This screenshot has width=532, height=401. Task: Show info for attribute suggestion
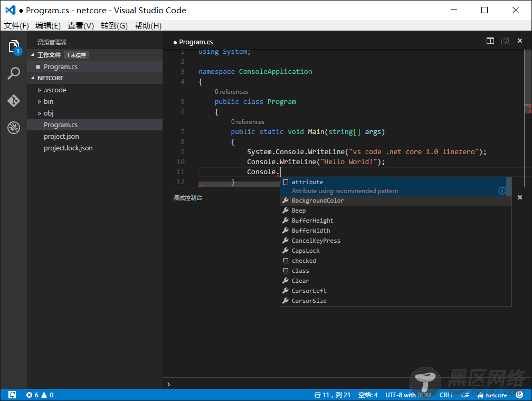coord(502,191)
